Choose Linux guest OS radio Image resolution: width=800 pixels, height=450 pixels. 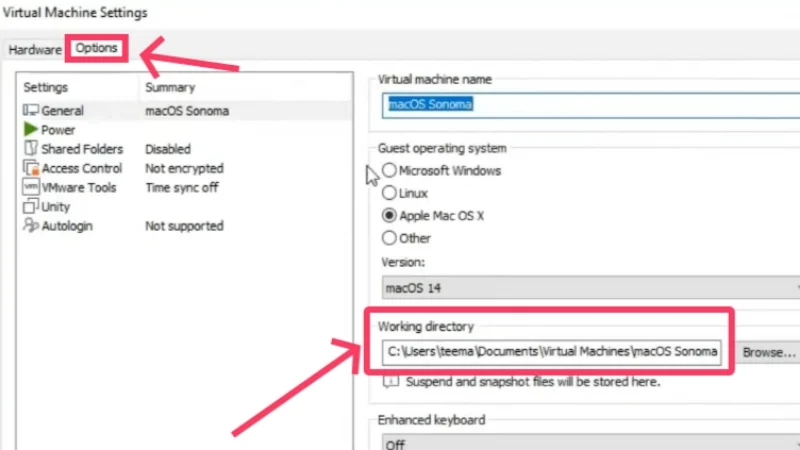389,193
